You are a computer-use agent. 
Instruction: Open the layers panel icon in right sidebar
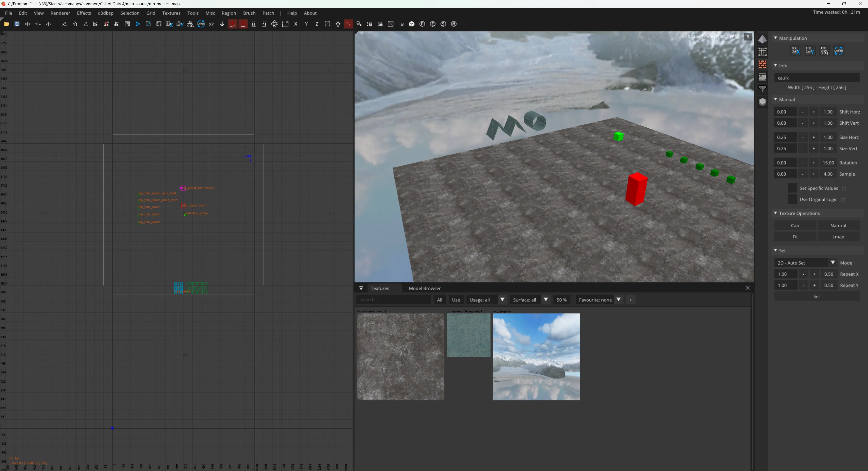coord(762,102)
